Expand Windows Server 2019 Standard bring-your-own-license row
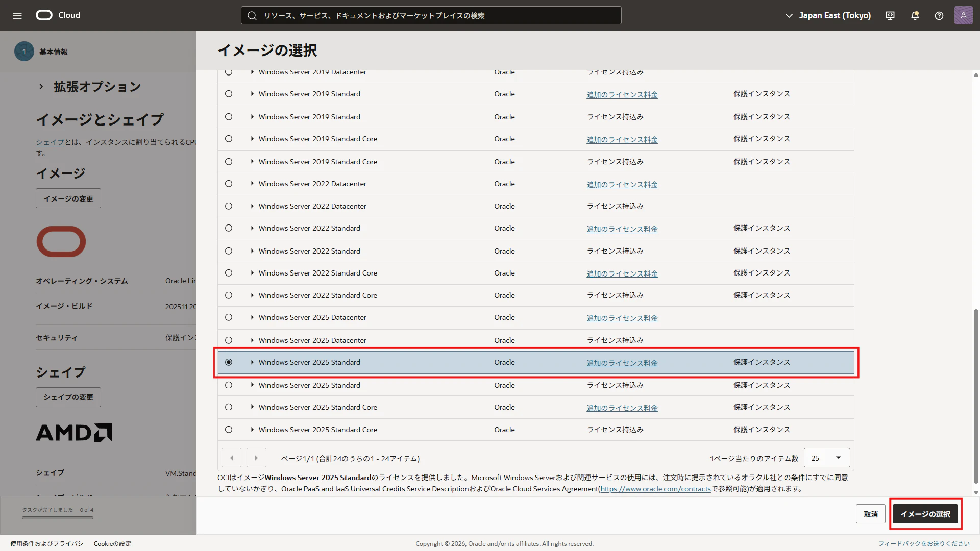 (x=252, y=117)
